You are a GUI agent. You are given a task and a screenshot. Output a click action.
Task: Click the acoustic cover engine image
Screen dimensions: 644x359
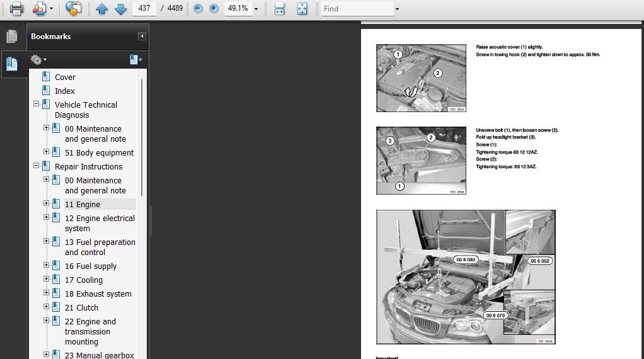[421, 78]
